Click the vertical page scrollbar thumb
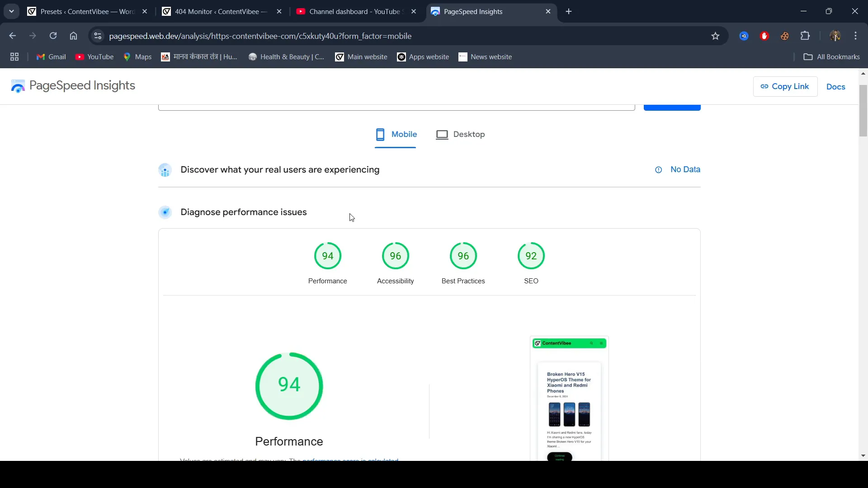Screen dimensions: 868x488 coord(863,110)
